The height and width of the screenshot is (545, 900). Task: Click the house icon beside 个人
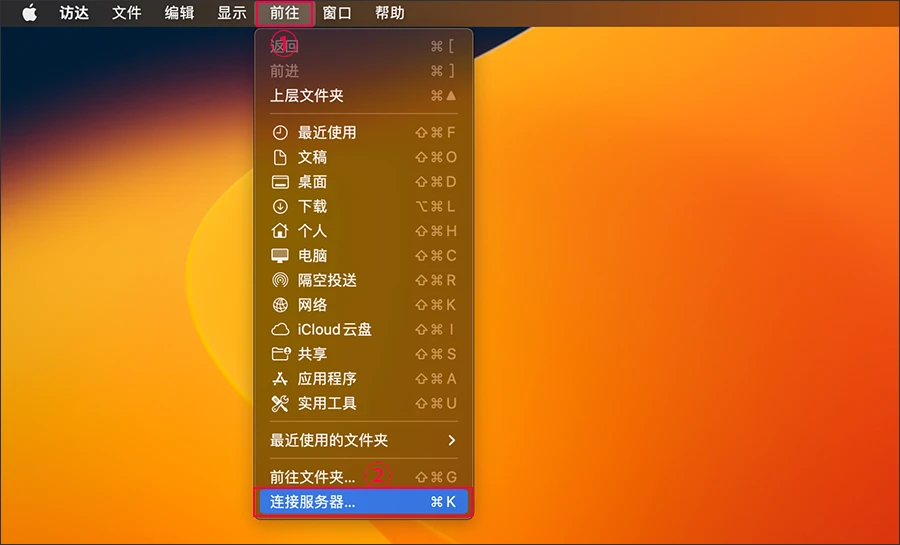point(280,231)
